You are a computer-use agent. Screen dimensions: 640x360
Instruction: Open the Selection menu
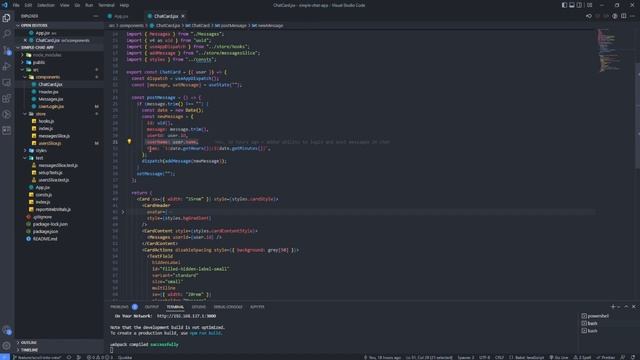(46, 5)
